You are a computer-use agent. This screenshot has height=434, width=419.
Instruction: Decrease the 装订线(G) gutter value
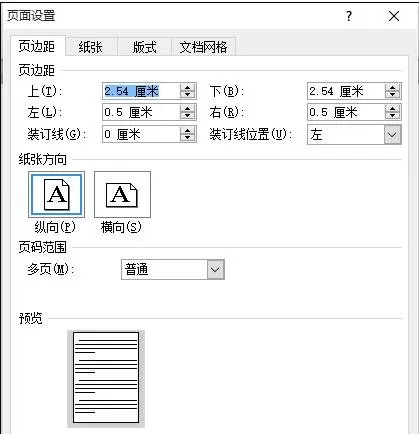[x=188, y=138]
